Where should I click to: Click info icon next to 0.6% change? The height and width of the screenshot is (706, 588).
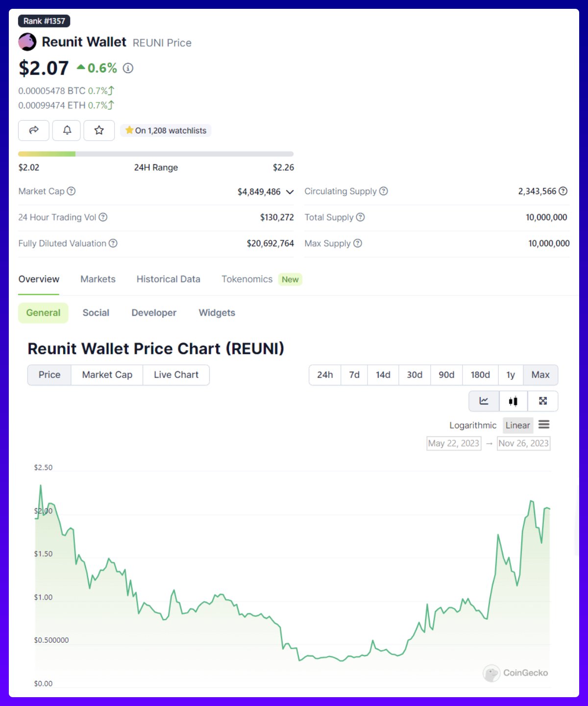point(128,68)
